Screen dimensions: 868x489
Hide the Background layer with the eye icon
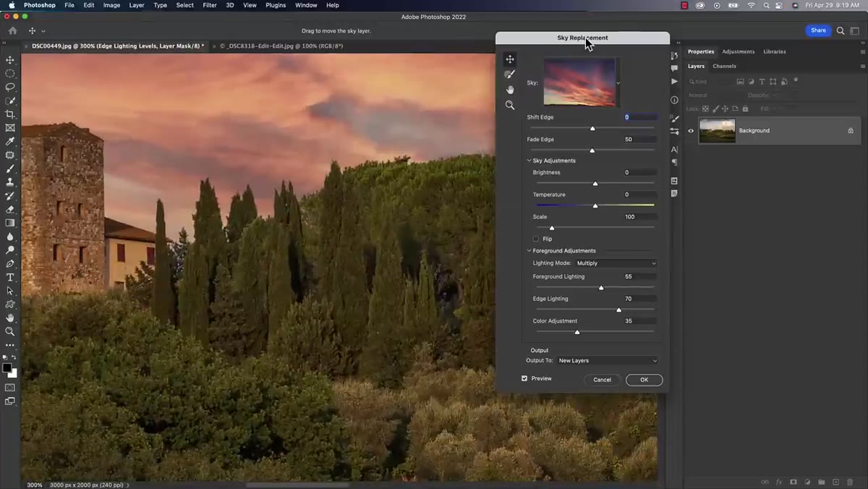[x=691, y=131]
